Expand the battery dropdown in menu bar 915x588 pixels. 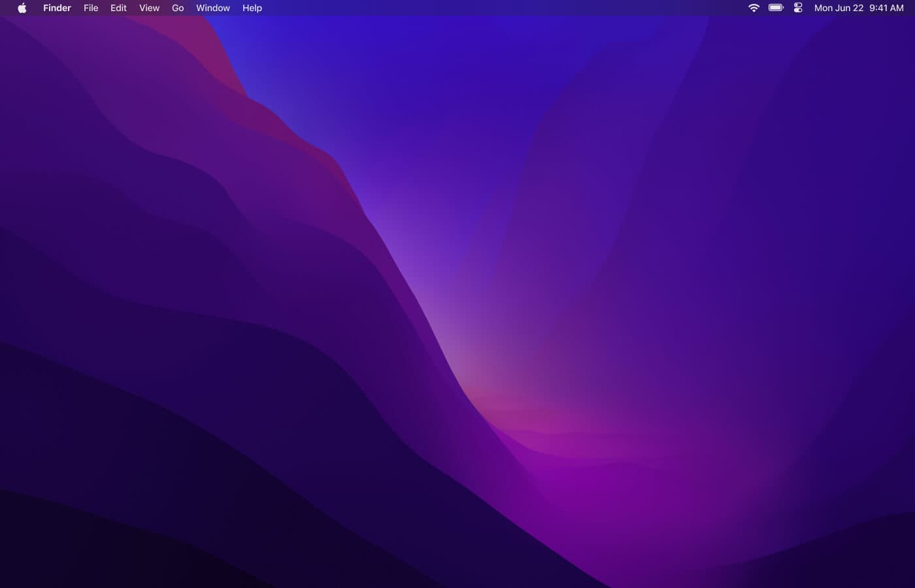776,8
